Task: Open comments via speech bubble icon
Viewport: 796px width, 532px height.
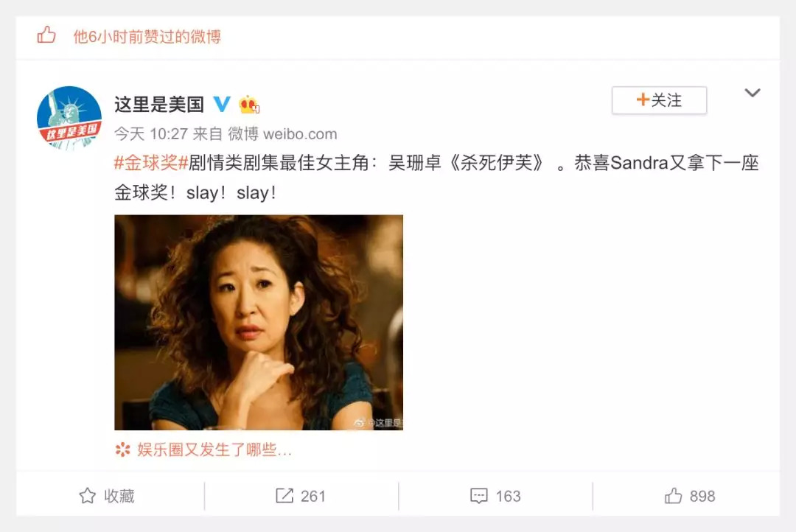Action: click(x=479, y=495)
